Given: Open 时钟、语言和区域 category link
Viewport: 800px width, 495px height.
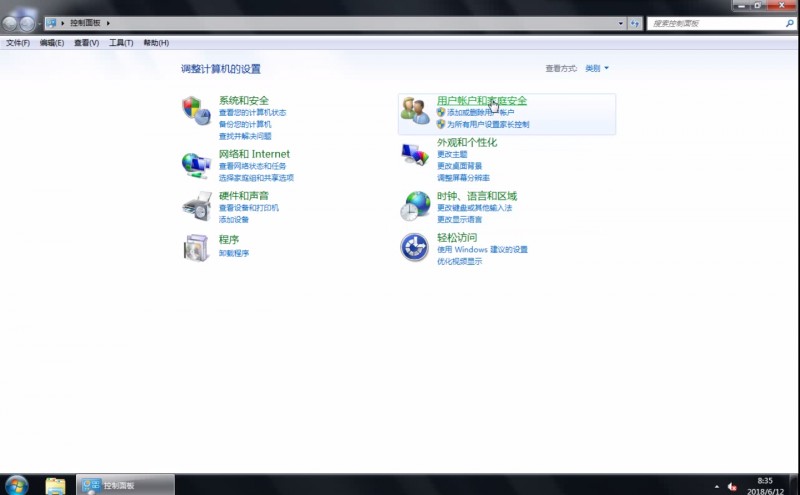Looking at the screenshot, I should (477, 196).
